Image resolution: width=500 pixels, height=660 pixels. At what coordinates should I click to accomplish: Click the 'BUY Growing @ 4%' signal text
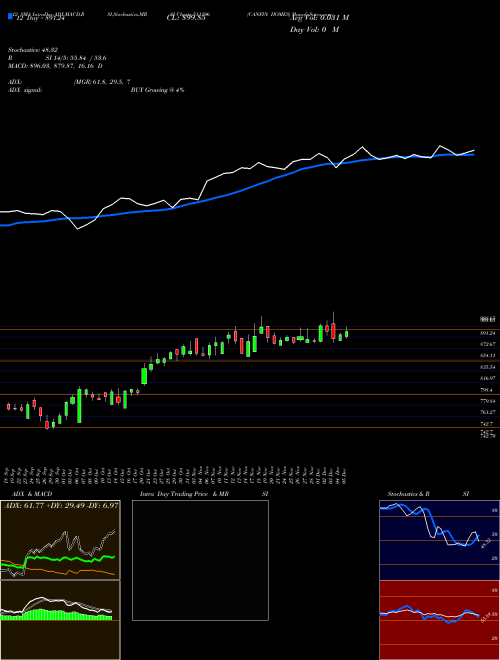[158, 90]
